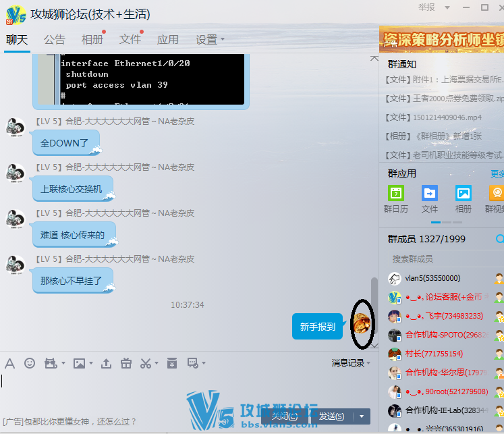Viewport: 504px width, 434px height.
Task: Click the font settings 'A' icon
Action: [9, 363]
